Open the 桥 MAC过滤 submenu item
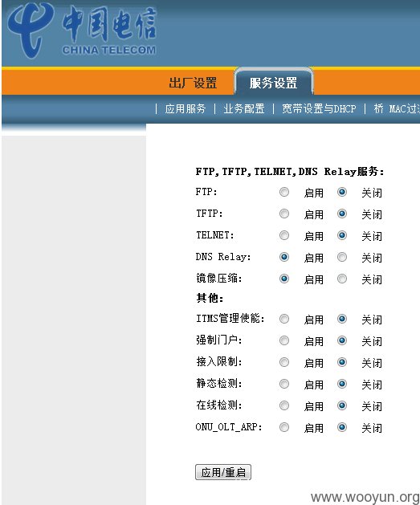The width and height of the screenshot is (420, 505). 397,108
